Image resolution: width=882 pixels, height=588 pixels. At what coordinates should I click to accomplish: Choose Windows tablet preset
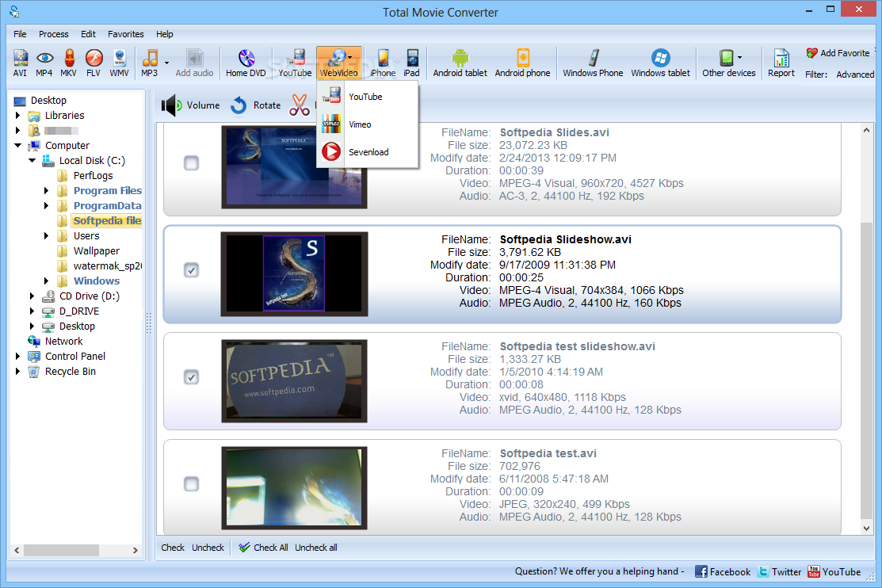tap(660, 63)
